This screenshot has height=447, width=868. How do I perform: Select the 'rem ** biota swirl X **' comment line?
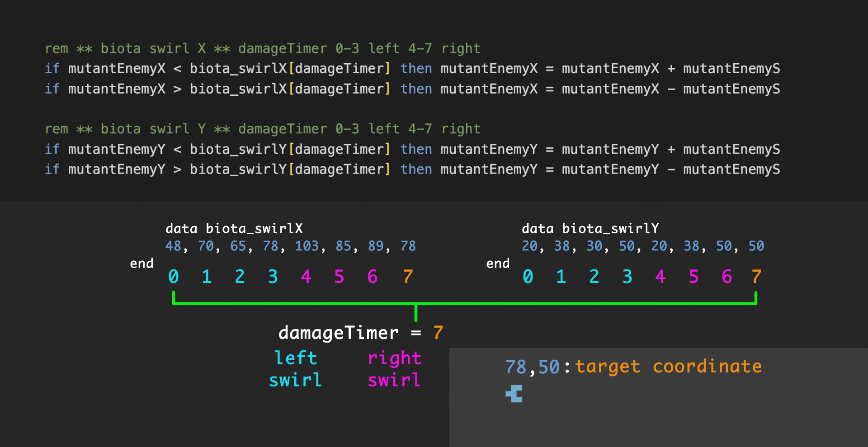pos(262,48)
